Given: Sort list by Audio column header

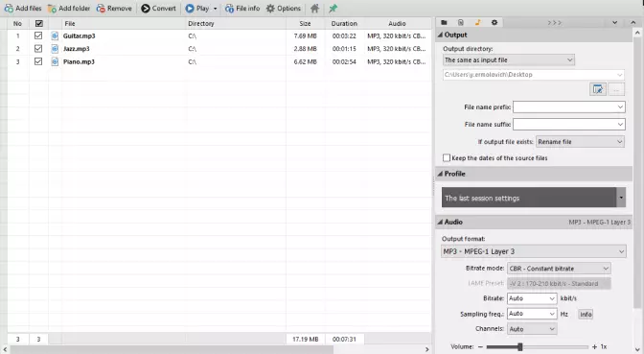Looking at the screenshot, I should [x=397, y=23].
